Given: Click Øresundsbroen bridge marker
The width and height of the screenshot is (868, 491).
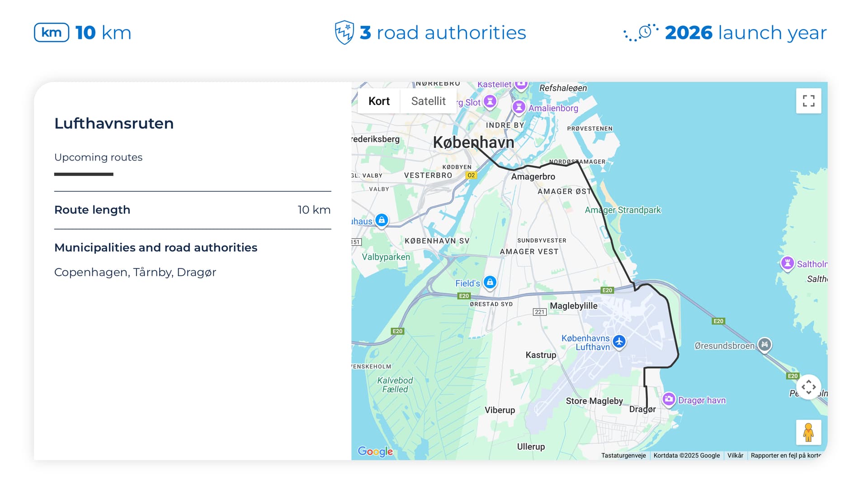Looking at the screenshot, I should tap(764, 344).
